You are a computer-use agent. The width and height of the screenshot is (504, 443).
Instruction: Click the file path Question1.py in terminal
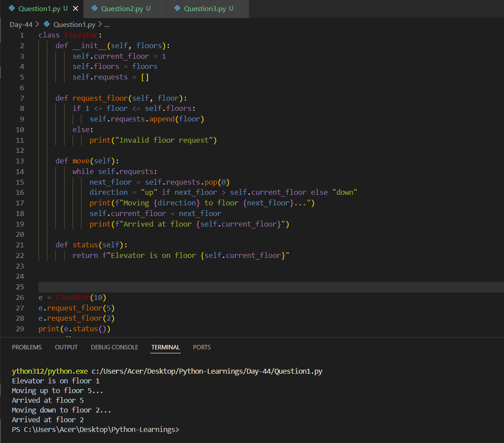point(207,371)
